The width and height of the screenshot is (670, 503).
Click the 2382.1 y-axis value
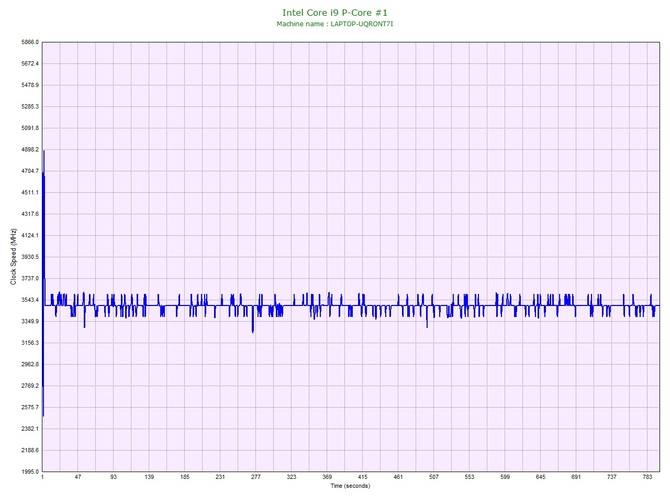pos(30,429)
